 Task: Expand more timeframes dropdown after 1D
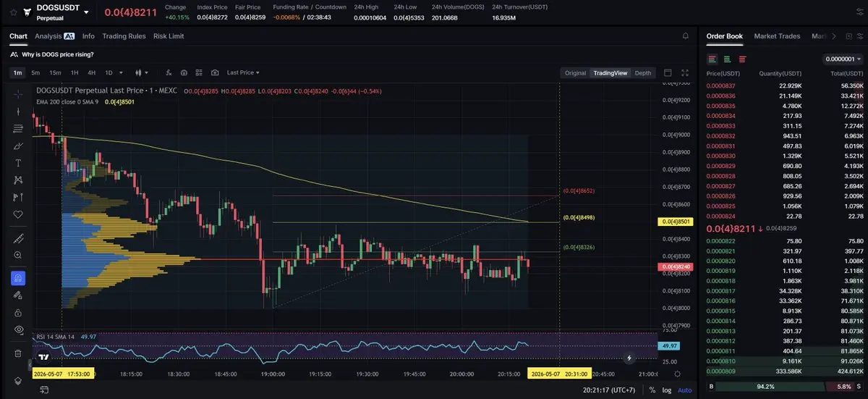121,72
